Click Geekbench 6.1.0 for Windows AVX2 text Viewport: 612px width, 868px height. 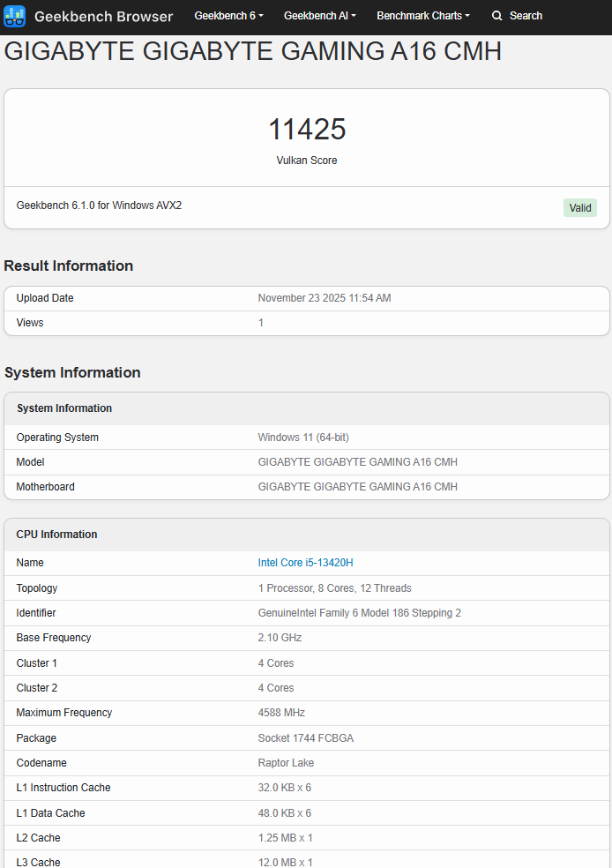[x=99, y=206]
